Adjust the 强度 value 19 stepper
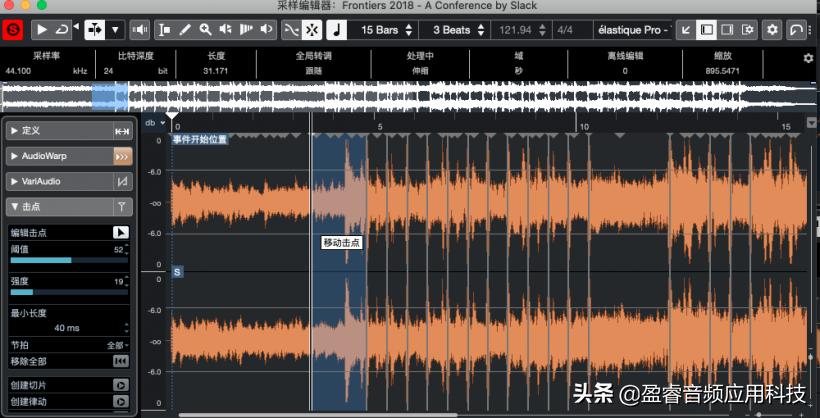This screenshot has height=418, width=820. [x=126, y=282]
